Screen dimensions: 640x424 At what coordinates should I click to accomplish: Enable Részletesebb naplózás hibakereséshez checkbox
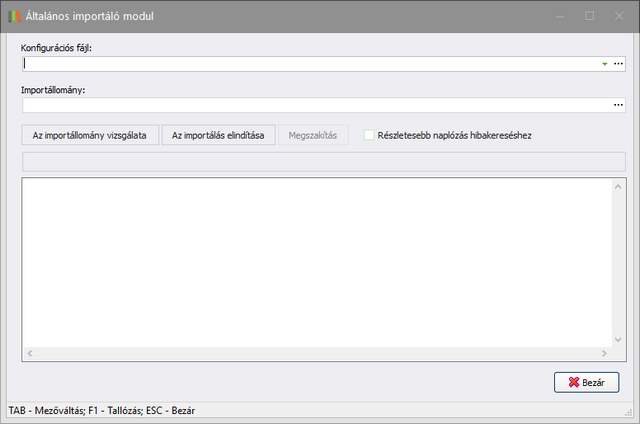[x=369, y=135]
